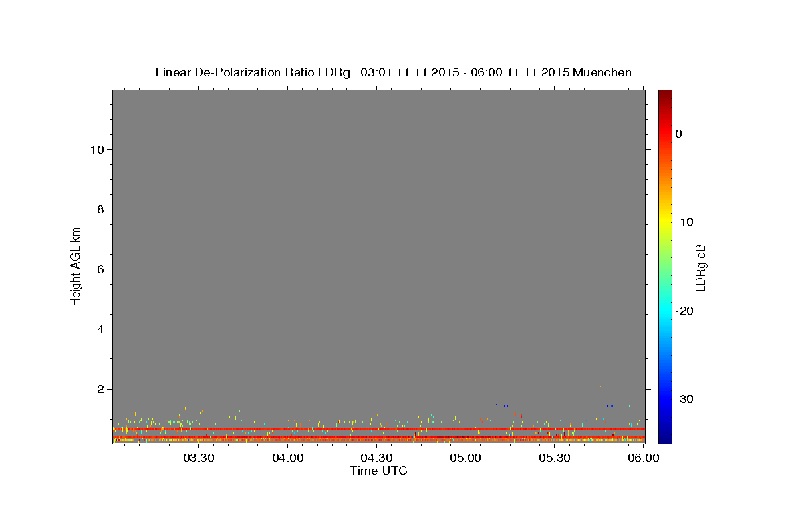Click the "Time UTC" axis label

click(x=378, y=471)
